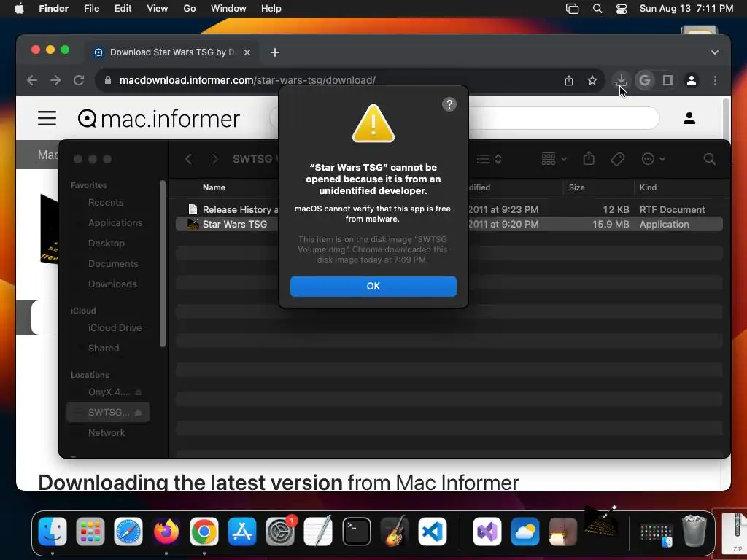Go back in the Finder window
This screenshot has height=560, width=747.
[189, 159]
